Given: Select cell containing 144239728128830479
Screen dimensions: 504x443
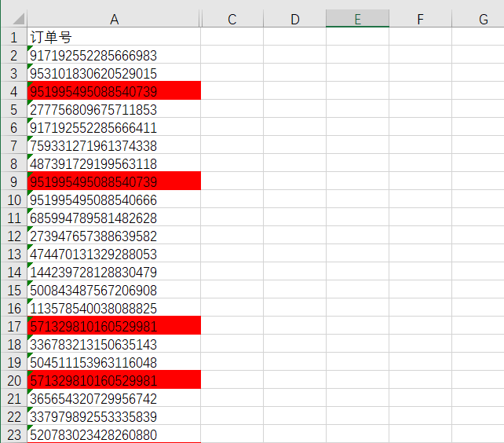Looking at the screenshot, I should click(x=114, y=272).
